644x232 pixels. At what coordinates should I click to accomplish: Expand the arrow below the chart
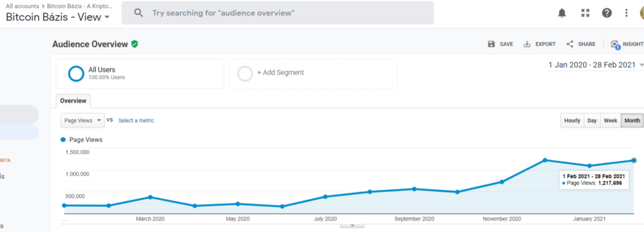click(x=352, y=226)
